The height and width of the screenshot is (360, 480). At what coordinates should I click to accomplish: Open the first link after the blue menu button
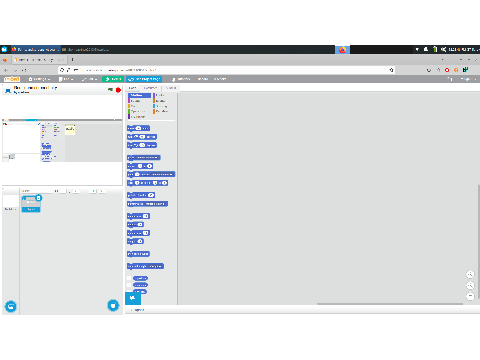181,79
